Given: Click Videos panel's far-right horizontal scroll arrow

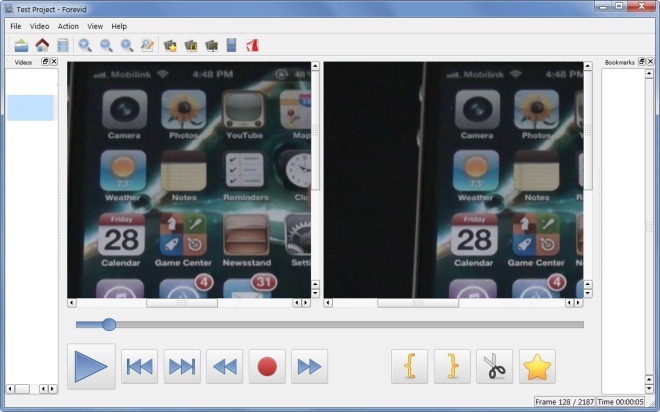Looking at the screenshot, I should 53,388.
